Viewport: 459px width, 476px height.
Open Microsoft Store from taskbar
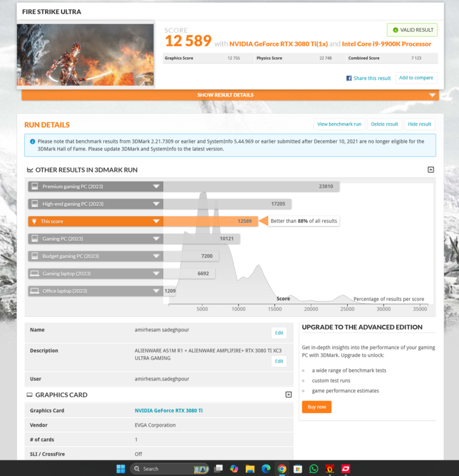point(298,469)
